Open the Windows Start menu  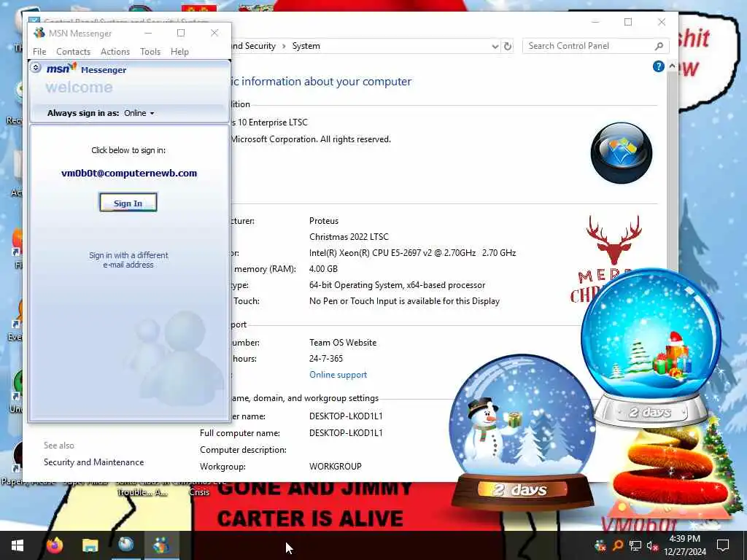[x=18, y=545]
